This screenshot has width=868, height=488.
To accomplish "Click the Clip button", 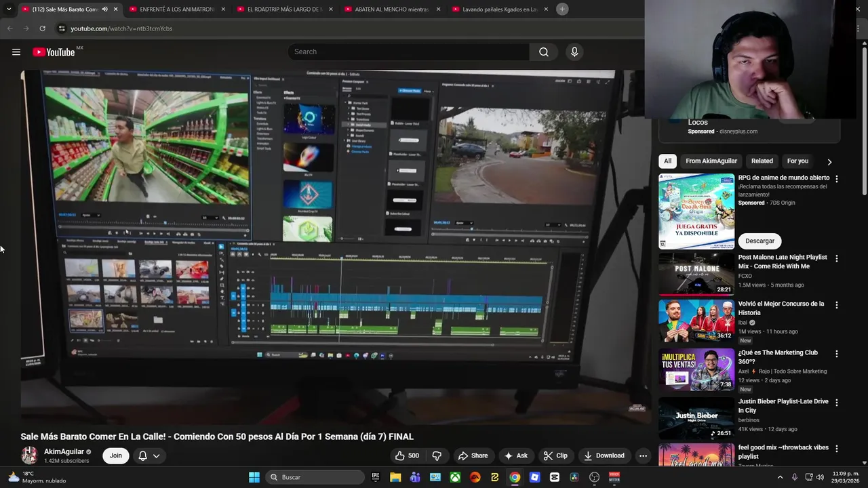I will coord(555,455).
